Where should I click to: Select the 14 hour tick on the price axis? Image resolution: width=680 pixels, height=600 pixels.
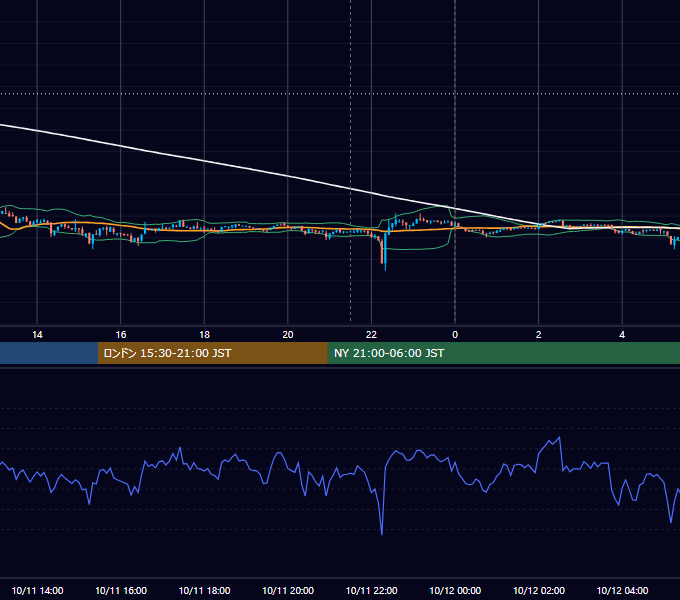37,335
